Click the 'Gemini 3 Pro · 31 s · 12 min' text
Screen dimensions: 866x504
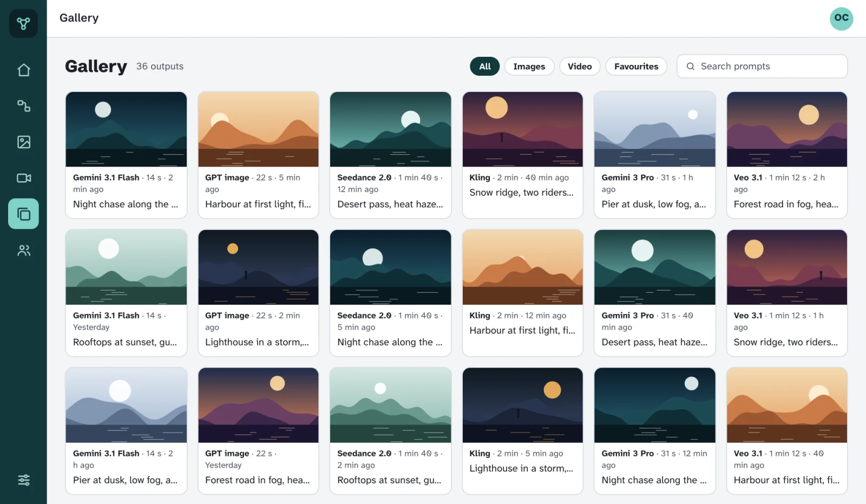tap(654, 453)
